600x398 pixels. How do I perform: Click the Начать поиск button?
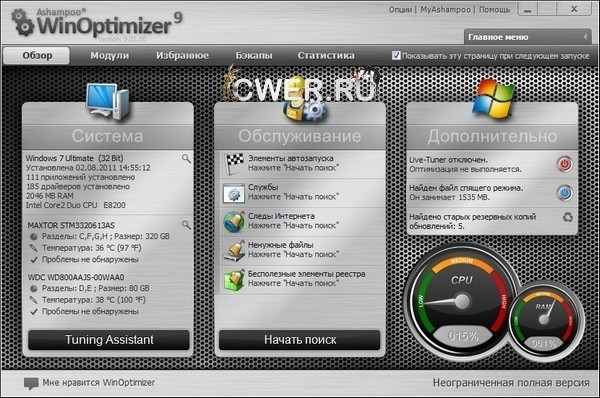pos(300,340)
